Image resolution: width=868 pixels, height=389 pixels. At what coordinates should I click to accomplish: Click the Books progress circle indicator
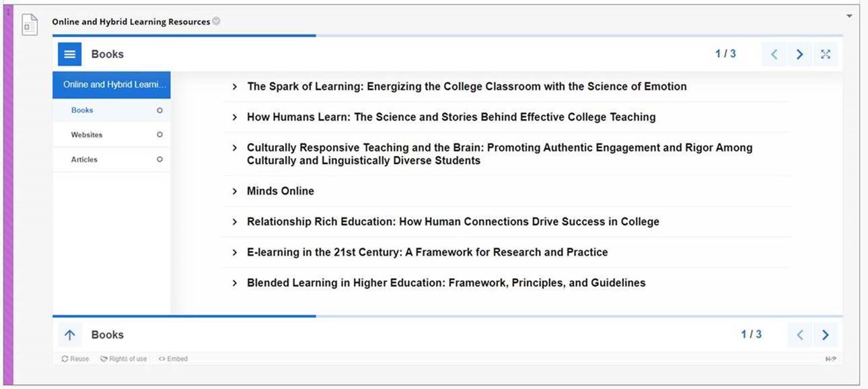(159, 110)
